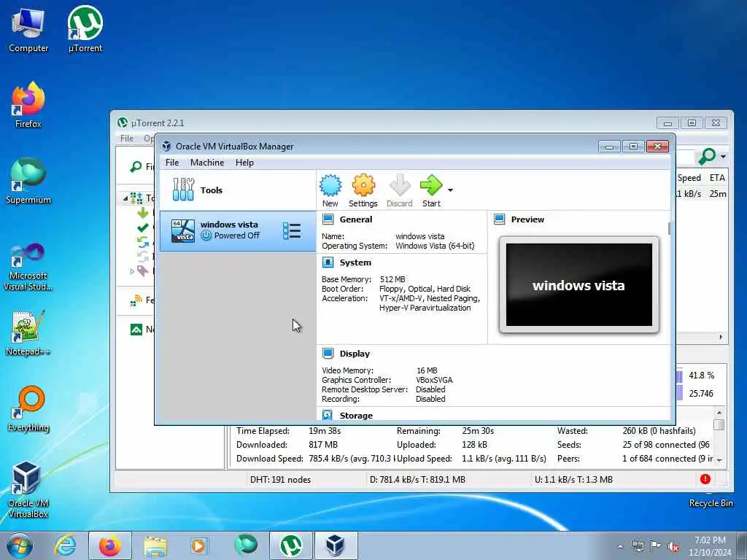Open the Windows Start orb
The width and height of the screenshot is (747, 560).
[20, 545]
